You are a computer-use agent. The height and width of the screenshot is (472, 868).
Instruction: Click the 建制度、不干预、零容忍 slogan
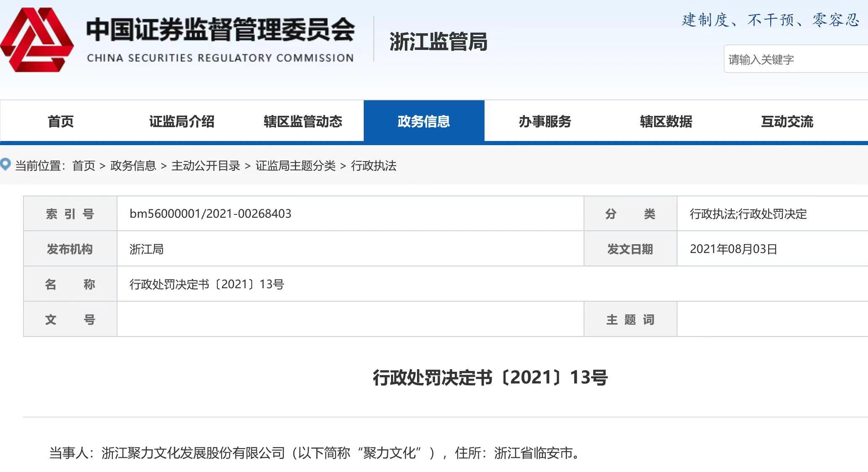771,20
